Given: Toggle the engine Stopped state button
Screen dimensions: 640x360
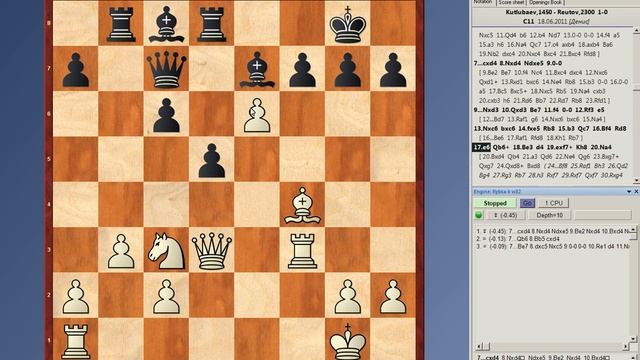Looking at the screenshot, I should 495,203.
